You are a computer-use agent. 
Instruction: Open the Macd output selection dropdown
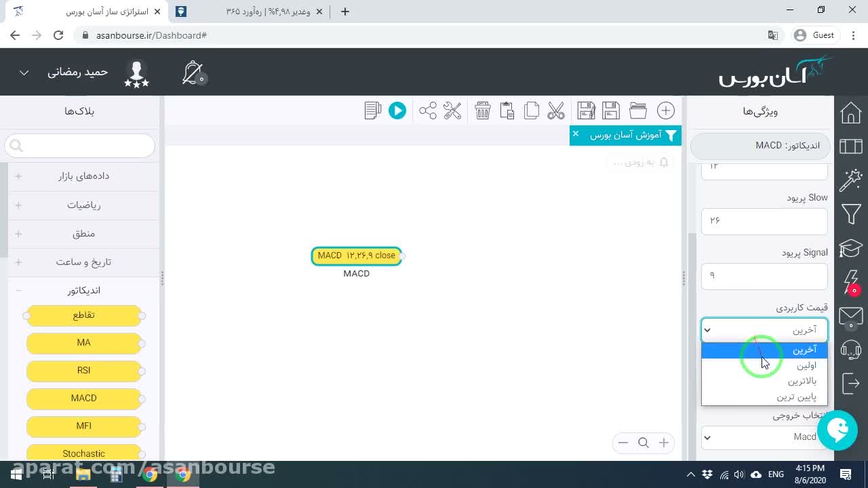764,437
